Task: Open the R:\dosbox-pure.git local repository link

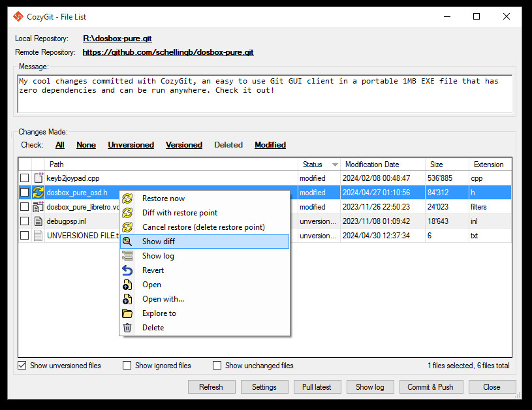Action: click(x=117, y=39)
